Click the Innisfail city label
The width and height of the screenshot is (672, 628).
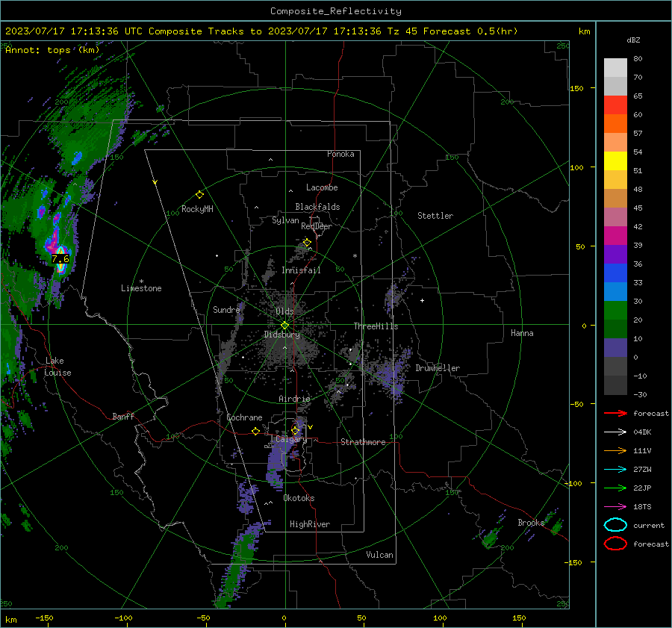point(301,270)
